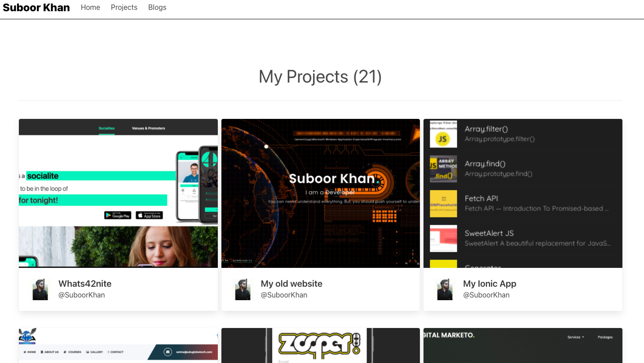Click @SuboorKhan under My old website
644x363 pixels.
point(284,295)
